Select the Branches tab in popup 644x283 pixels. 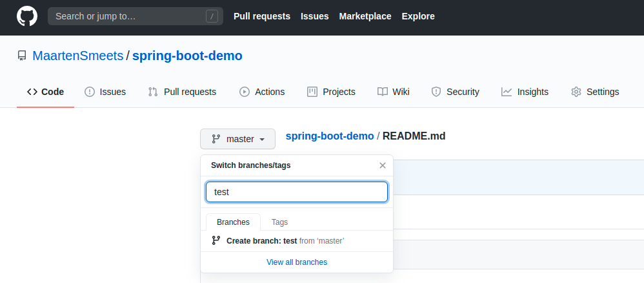coord(233,222)
